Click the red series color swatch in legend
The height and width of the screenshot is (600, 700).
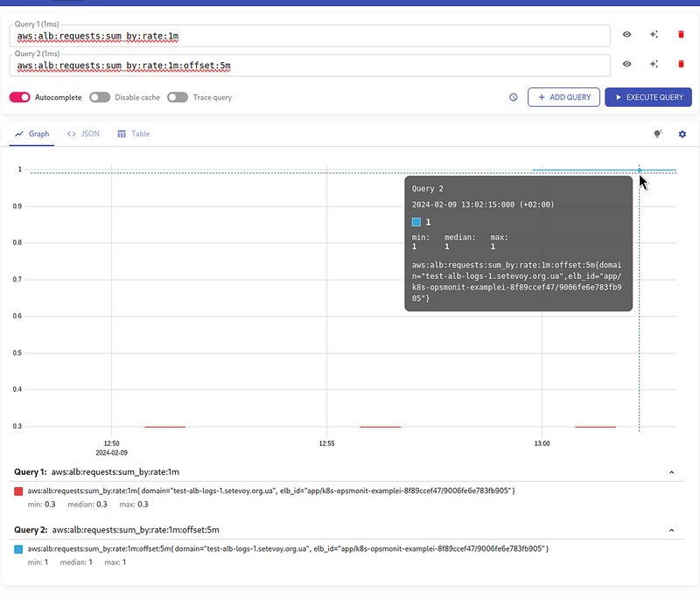19,492
